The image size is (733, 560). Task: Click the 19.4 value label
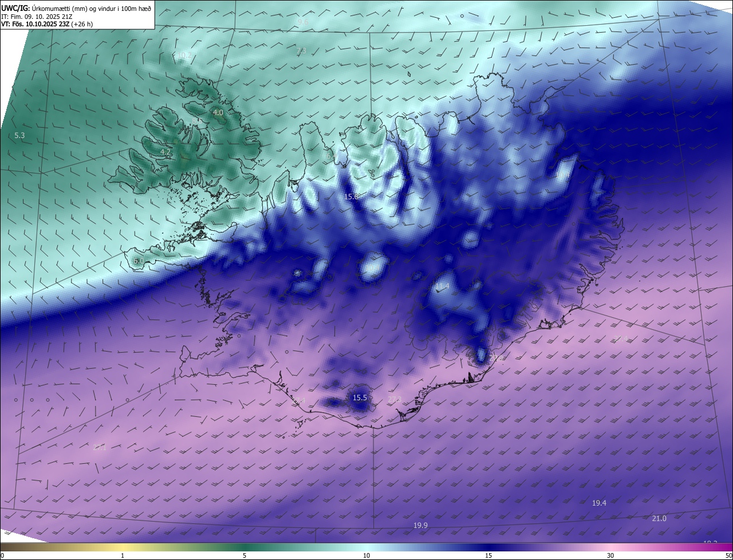click(599, 503)
